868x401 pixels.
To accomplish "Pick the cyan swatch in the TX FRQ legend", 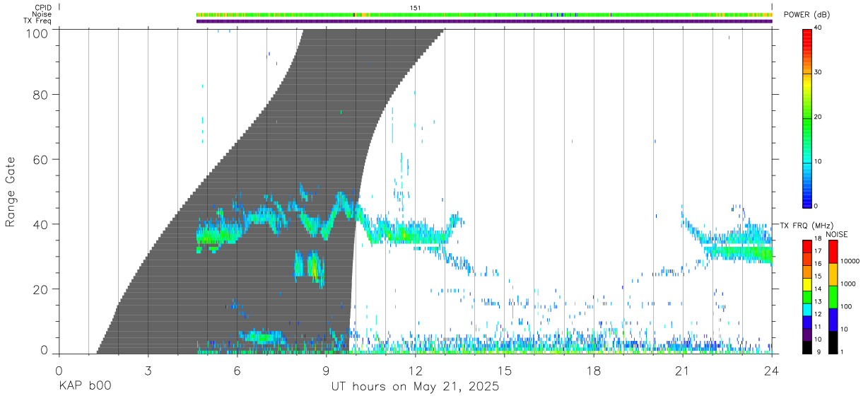I will pos(808,310).
